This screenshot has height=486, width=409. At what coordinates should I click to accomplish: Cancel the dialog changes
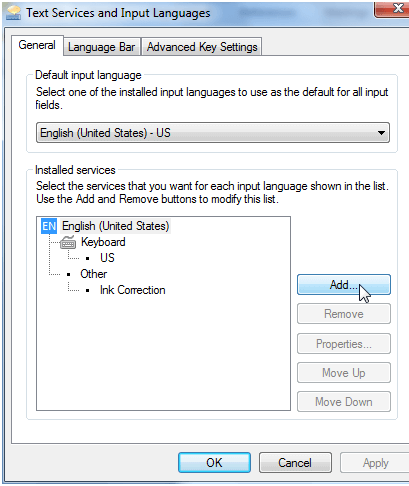(295, 463)
